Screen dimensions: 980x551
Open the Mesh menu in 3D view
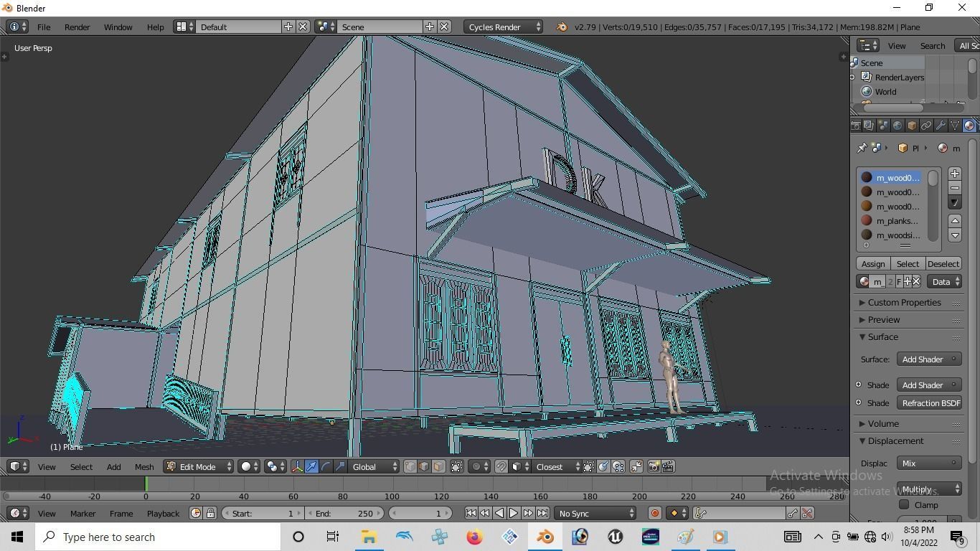(144, 467)
